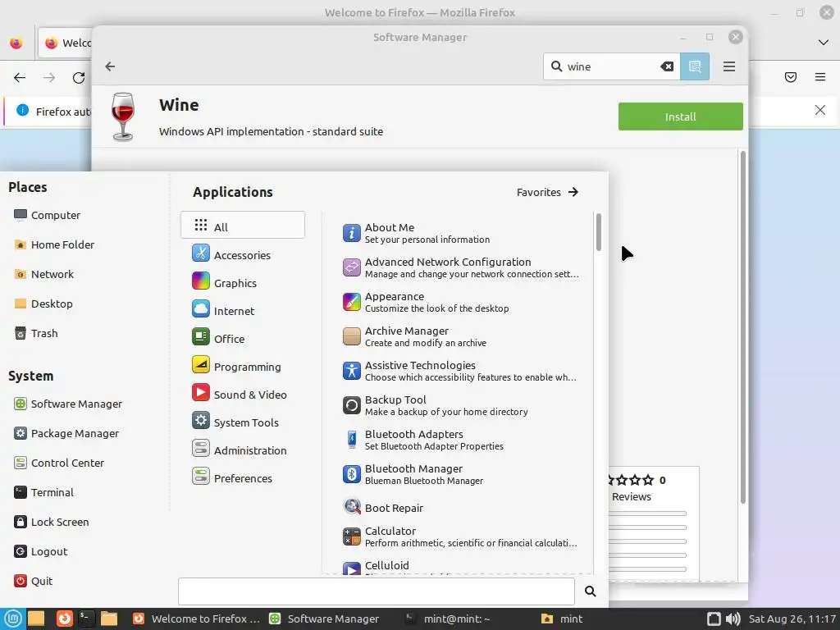Select the Graphics category
This screenshot has width=840, height=630.
click(243, 283)
